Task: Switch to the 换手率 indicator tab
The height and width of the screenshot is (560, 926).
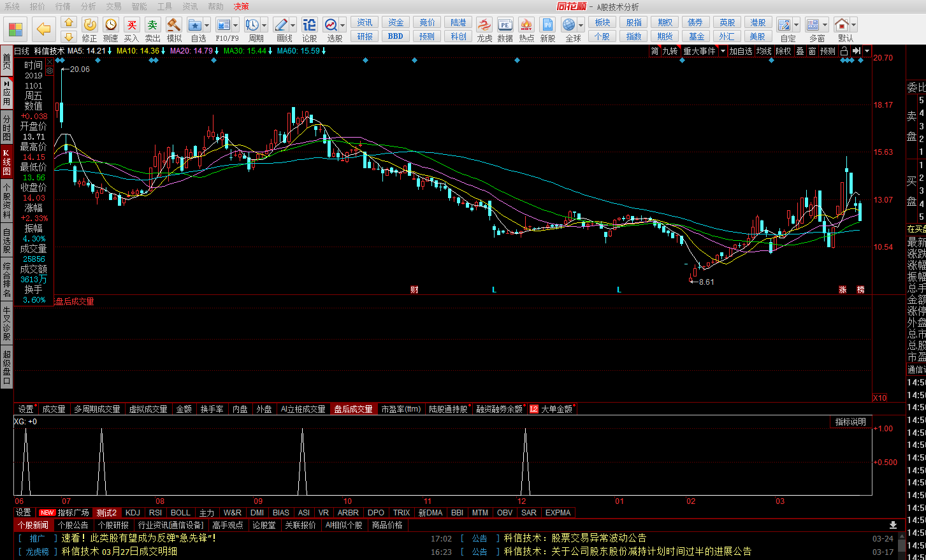Action: pos(212,409)
